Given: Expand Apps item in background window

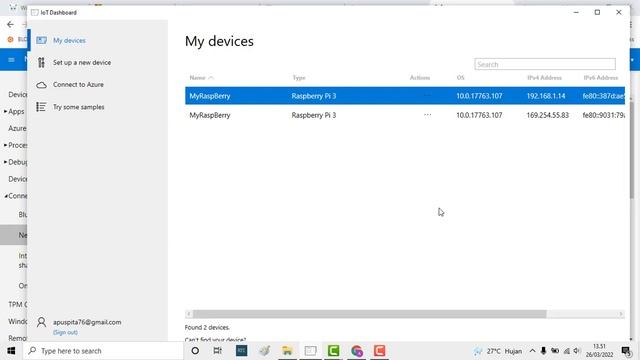Looking at the screenshot, I should click(5, 111).
